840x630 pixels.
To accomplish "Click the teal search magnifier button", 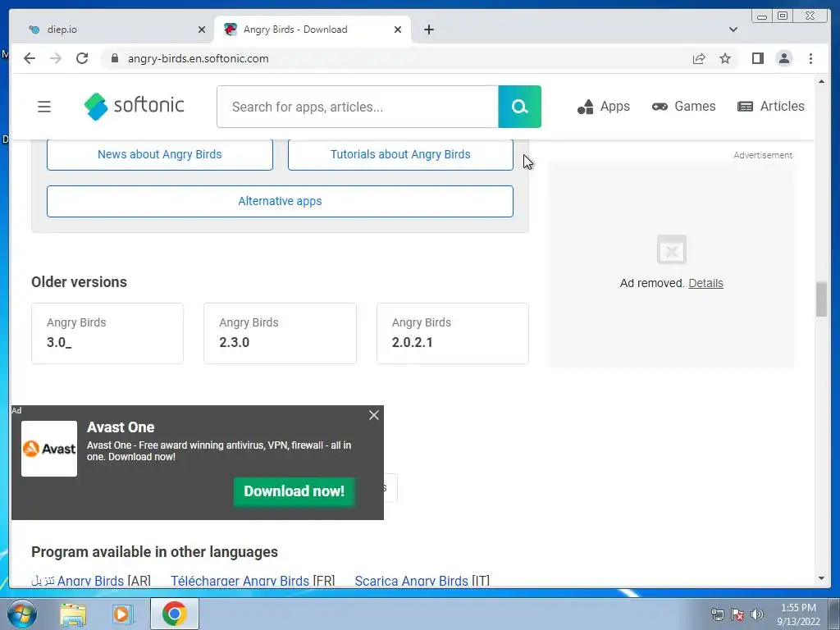I will coord(519,107).
